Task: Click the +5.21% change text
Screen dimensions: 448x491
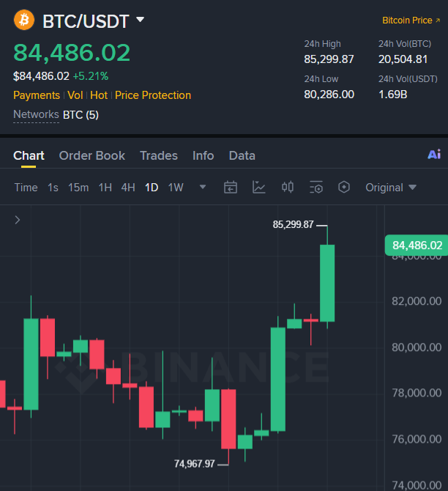Action: coord(91,76)
